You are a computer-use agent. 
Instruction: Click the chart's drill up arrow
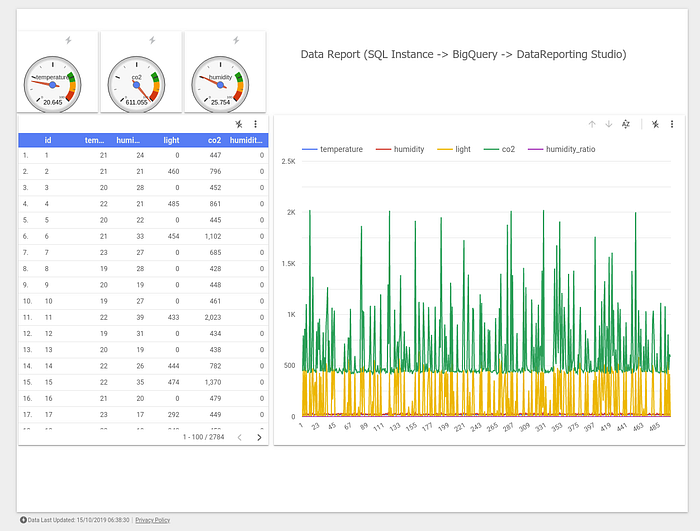592,124
